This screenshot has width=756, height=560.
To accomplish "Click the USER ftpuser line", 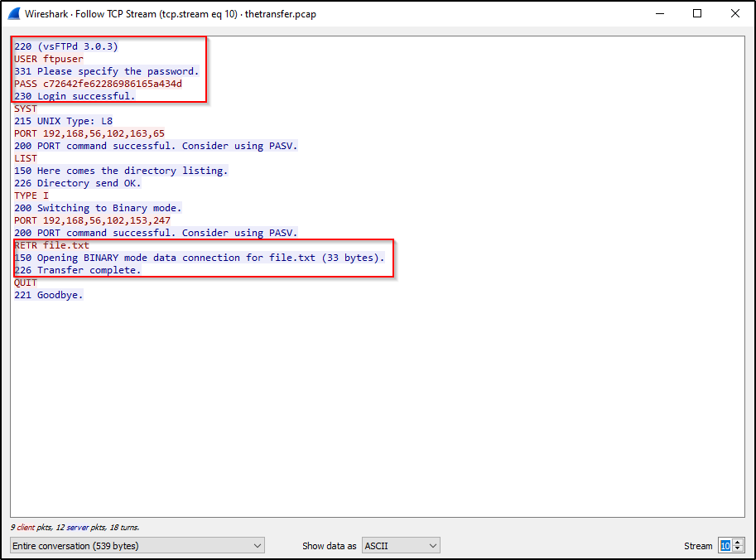I will click(x=49, y=59).
